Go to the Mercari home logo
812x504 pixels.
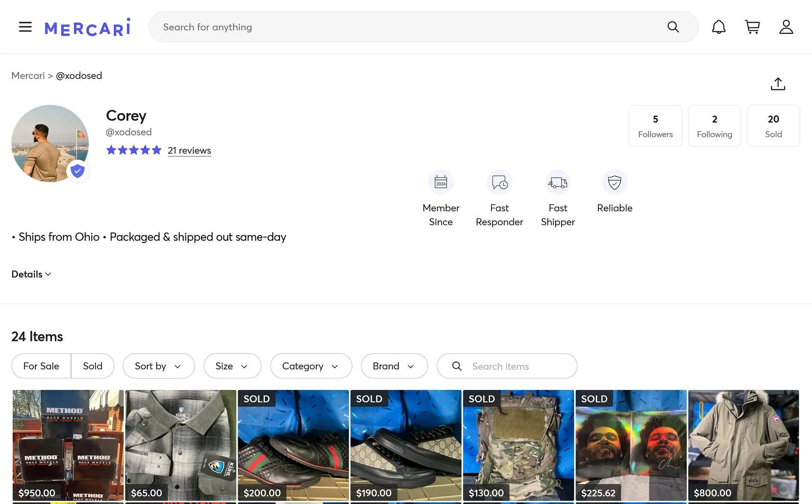(88, 27)
